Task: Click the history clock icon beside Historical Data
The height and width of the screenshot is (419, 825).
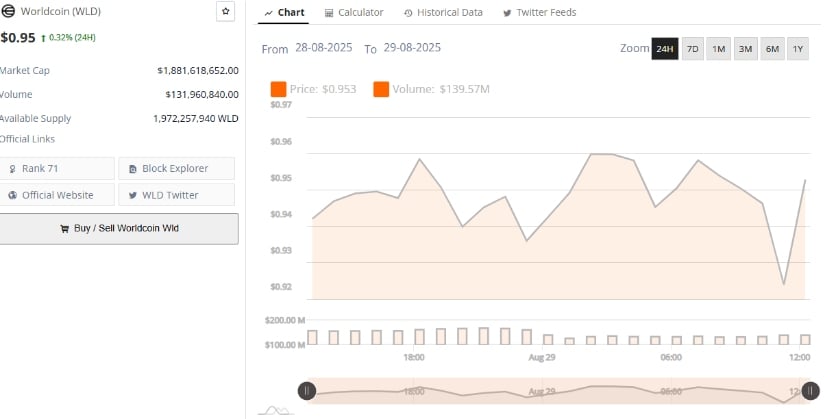Action: click(x=408, y=13)
